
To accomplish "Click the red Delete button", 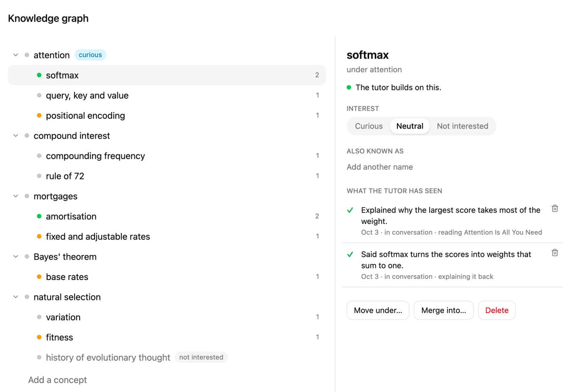I will [497, 311].
